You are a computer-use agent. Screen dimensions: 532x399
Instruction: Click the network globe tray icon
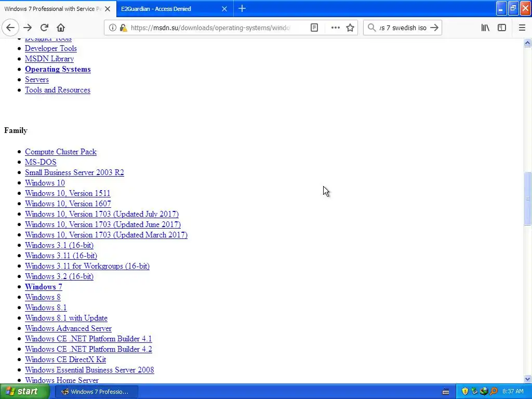coord(484,392)
